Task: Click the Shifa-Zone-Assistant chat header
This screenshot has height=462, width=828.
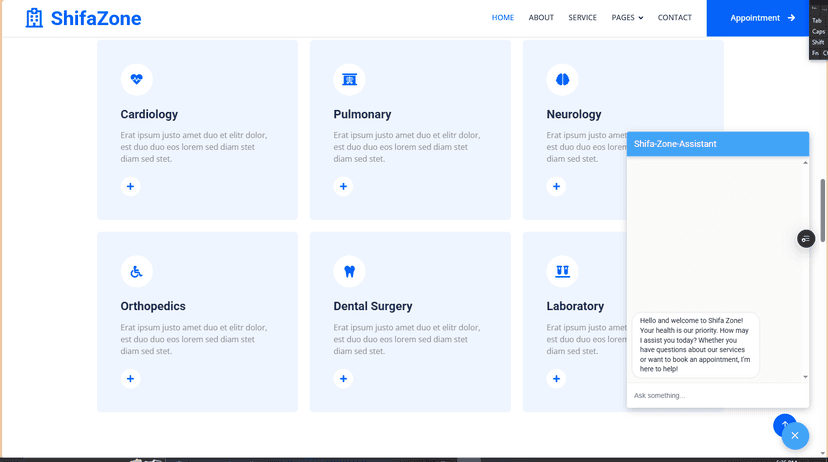Action: click(718, 144)
